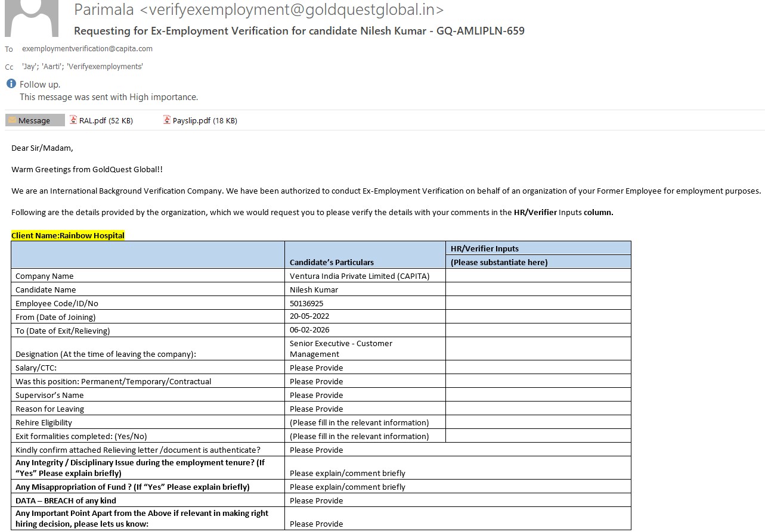This screenshot has height=532, width=765.
Task: Click the blue info icon beside Follow up
Action: (11, 84)
